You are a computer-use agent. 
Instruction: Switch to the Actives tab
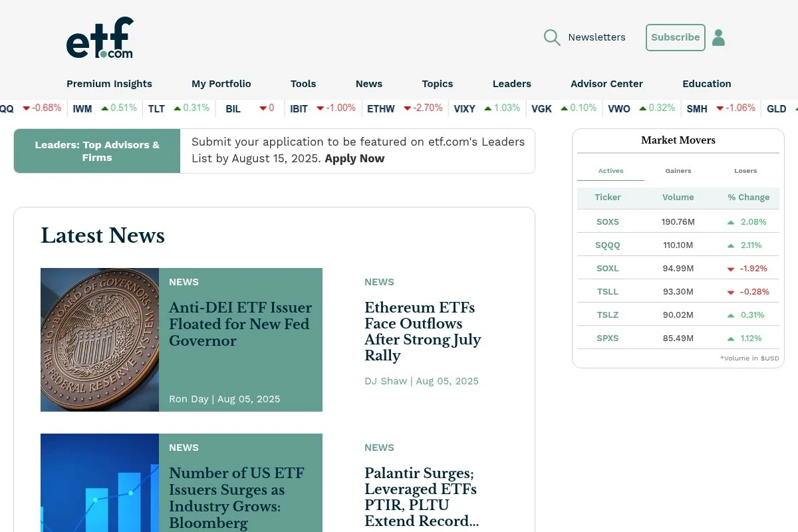click(x=610, y=171)
